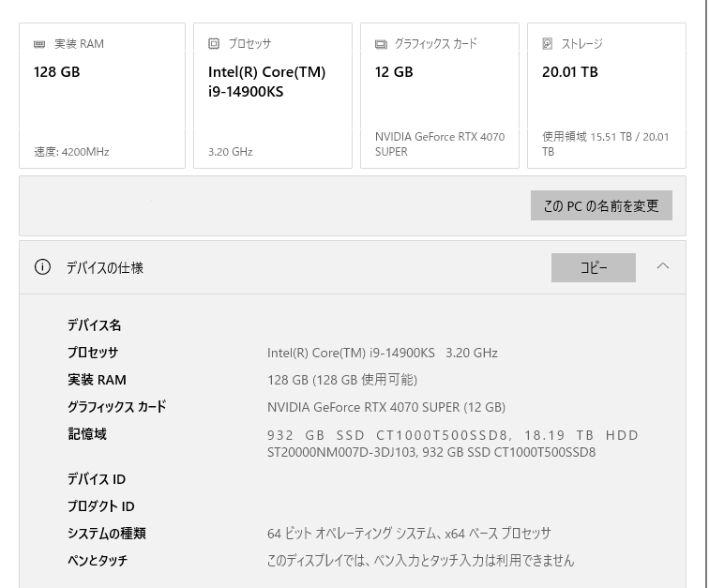Open the ストレージ 20.01 TB card

(607, 96)
